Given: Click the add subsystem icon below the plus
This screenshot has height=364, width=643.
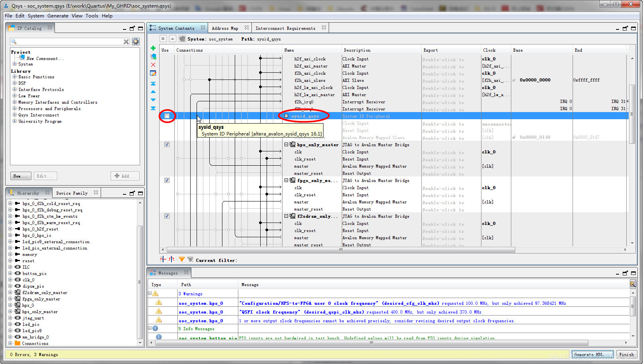Looking at the screenshot, I should click(153, 56).
